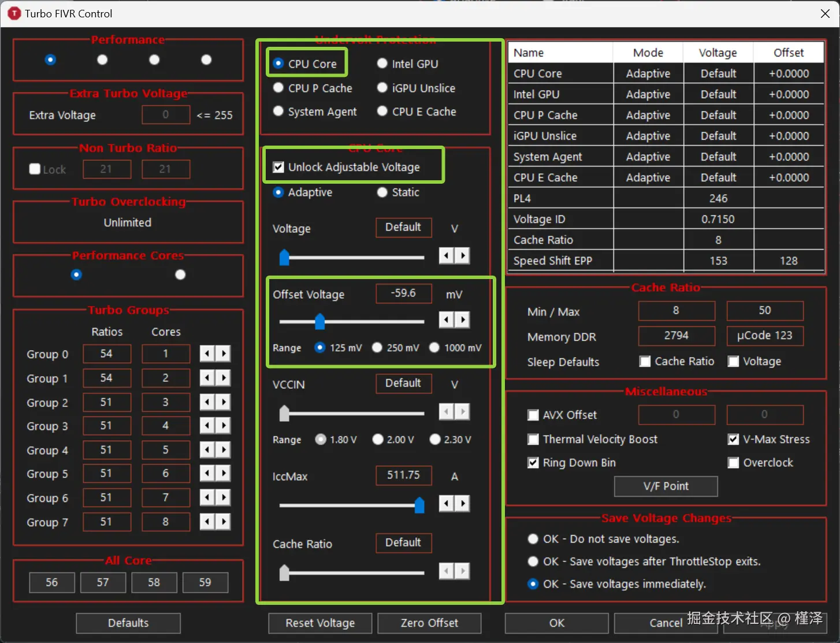Check Sleep Defaults Voltage box
The height and width of the screenshot is (643, 840).
pyautogui.click(x=734, y=362)
